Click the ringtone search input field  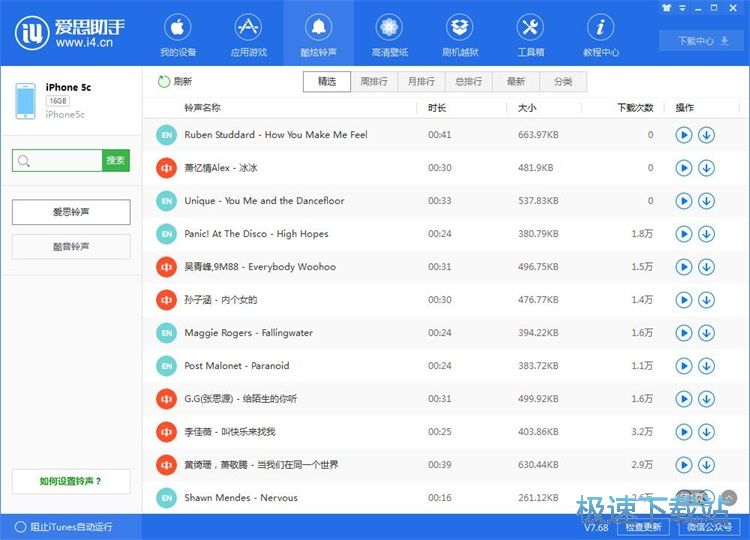click(57, 161)
